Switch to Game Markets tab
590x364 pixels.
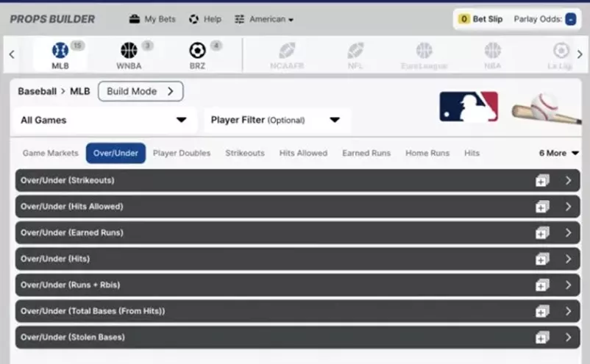pyautogui.click(x=51, y=153)
